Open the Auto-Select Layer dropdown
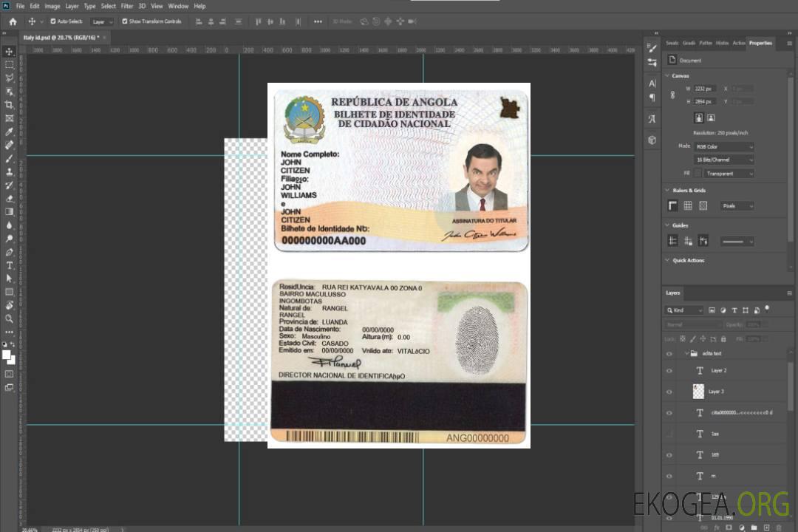Viewport: 798px width, 532px height. (x=102, y=22)
